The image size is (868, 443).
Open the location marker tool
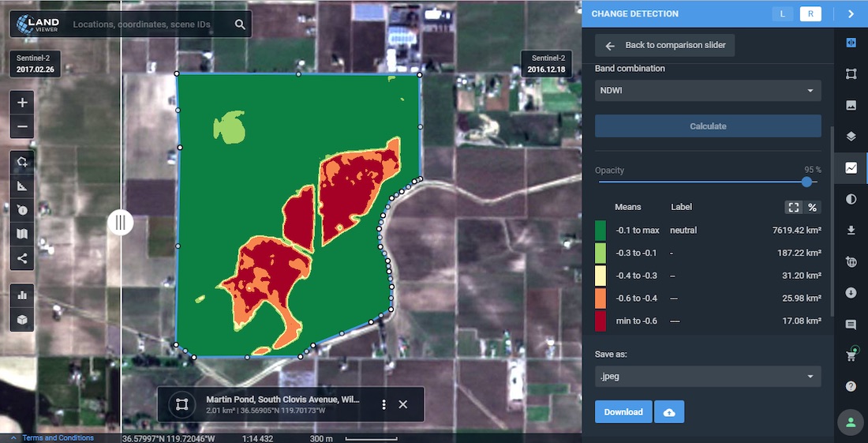[x=22, y=209]
